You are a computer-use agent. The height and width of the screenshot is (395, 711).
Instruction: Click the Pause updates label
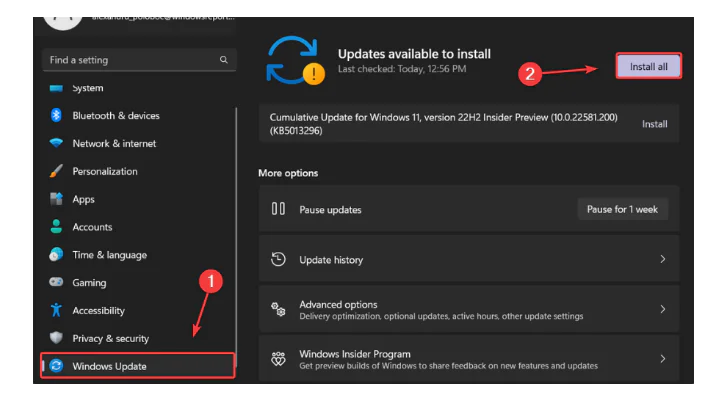(330, 210)
